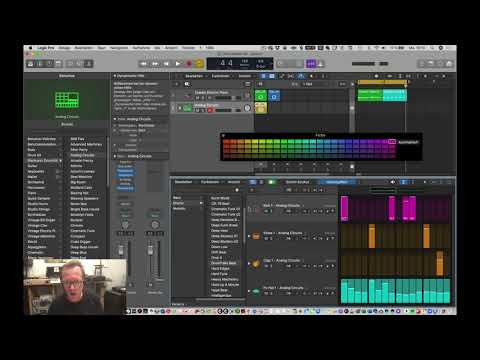This screenshot has height=360, width=480.
Task: Open the Funktionen menu in the Tracks area
Action: click(x=221, y=76)
